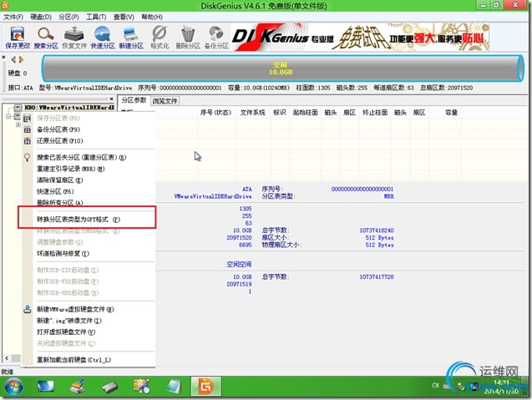Click the search lost partitions magnifier icon
Screen dimensions: 532x400
pos(27,158)
